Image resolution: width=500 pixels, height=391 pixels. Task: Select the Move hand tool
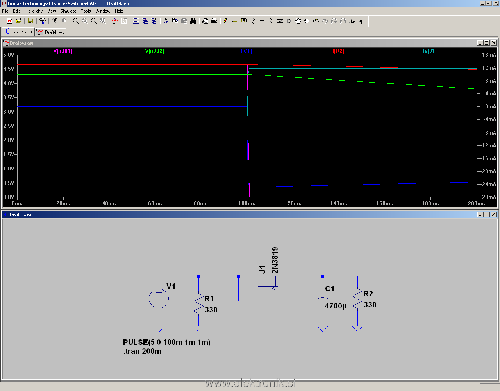tap(298, 21)
